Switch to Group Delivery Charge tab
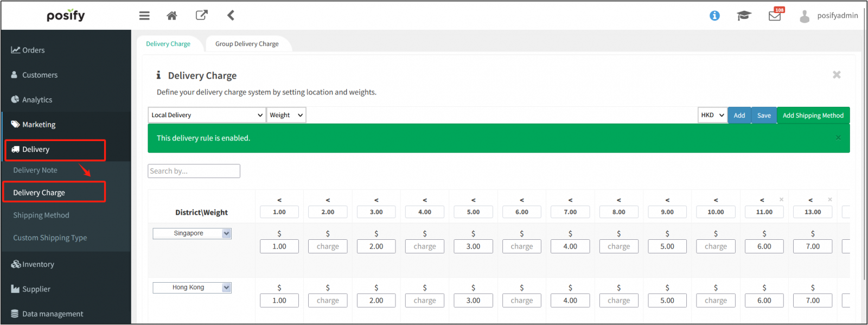 click(x=247, y=44)
